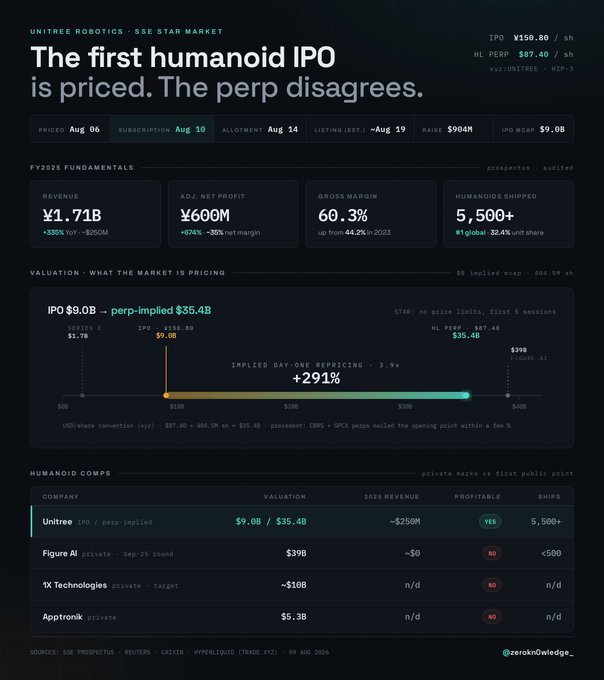The height and width of the screenshot is (680, 604).
Task: Click the YES profitable badge in the Unitree row
Action: click(x=490, y=522)
